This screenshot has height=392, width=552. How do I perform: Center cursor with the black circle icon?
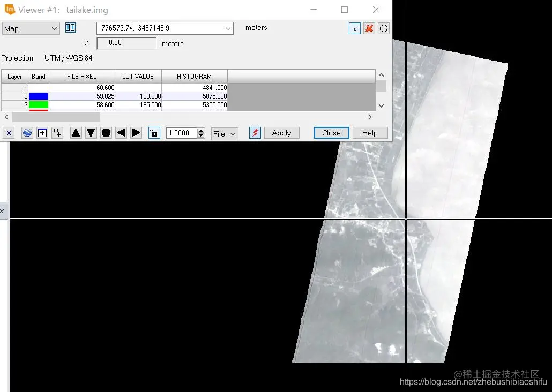[106, 133]
